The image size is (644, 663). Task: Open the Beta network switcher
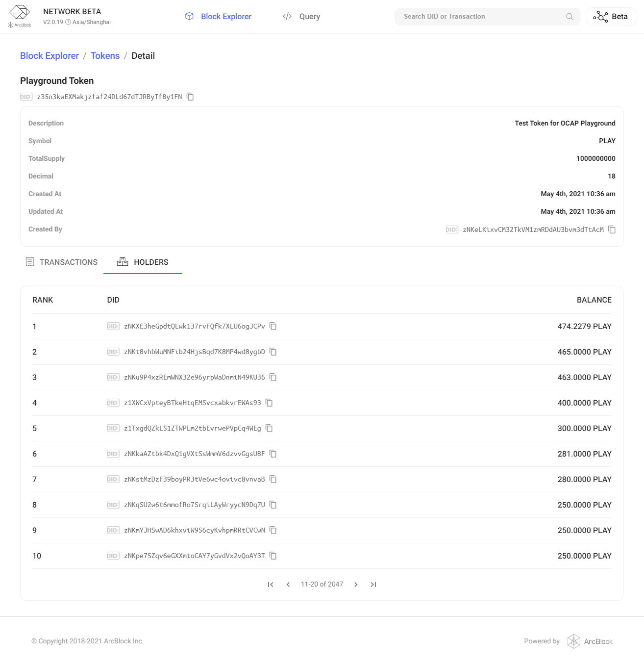tap(611, 17)
